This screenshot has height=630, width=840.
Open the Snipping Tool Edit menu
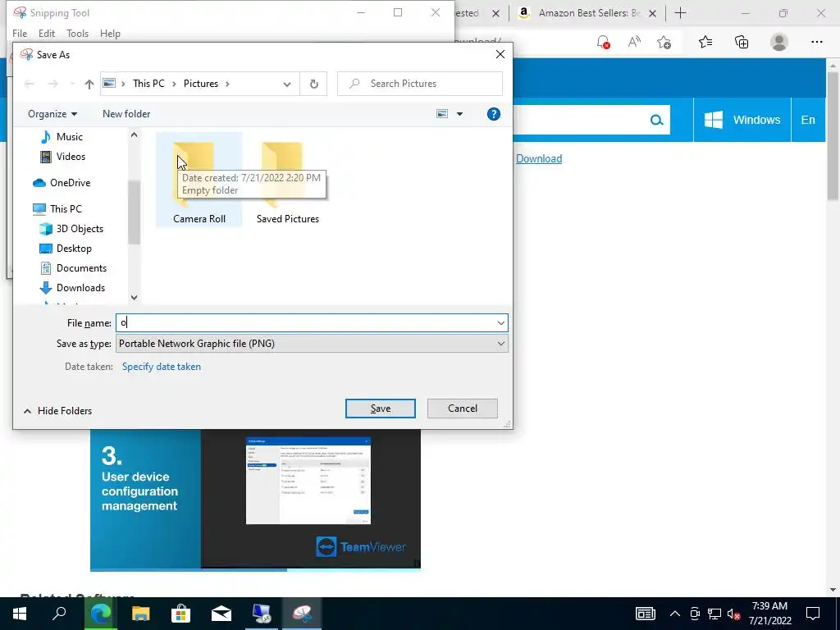(x=47, y=34)
